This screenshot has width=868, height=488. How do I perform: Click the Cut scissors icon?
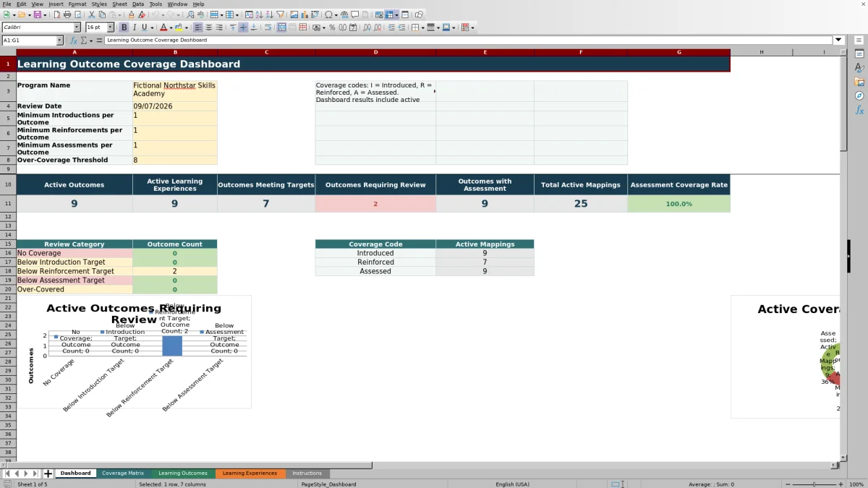pos(92,14)
